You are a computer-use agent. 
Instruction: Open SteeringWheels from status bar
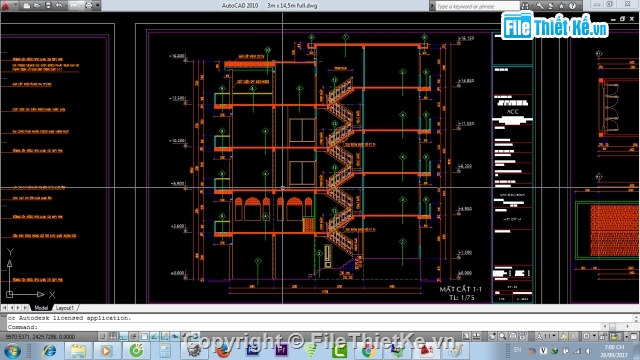tap(513, 336)
